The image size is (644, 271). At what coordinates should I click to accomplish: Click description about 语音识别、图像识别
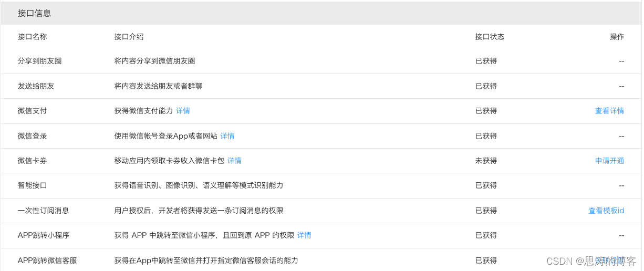tap(199, 185)
